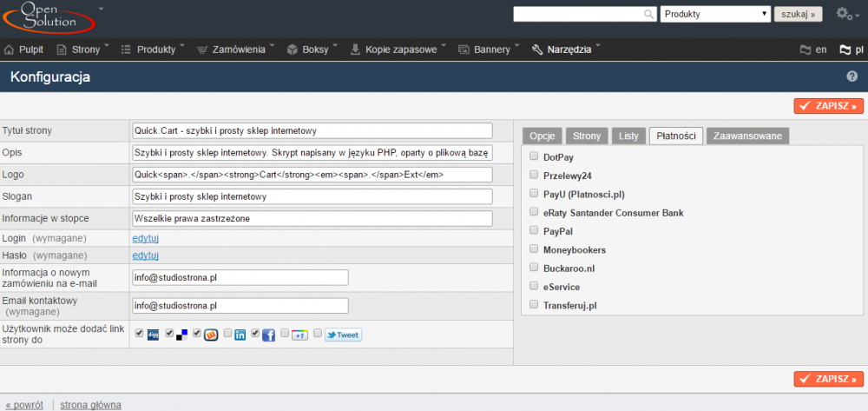The height and width of the screenshot is (411, 868).
Task: Enable the Moneybookers checkbox
Action: pyautogui.click(x=534, y=249)
